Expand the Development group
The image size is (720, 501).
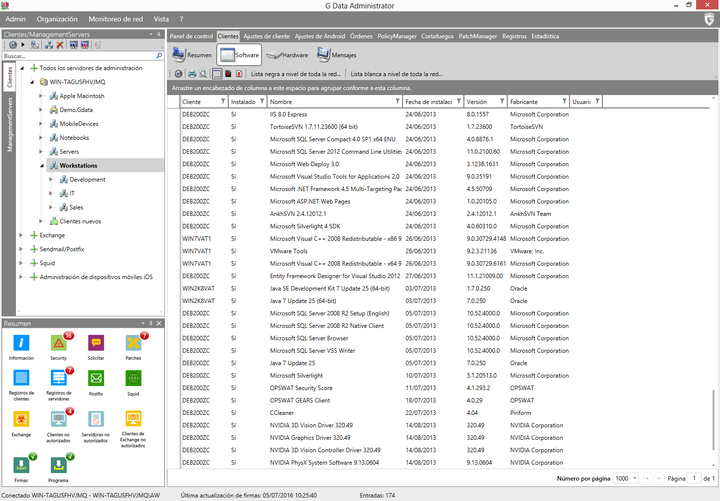(51, 180)
